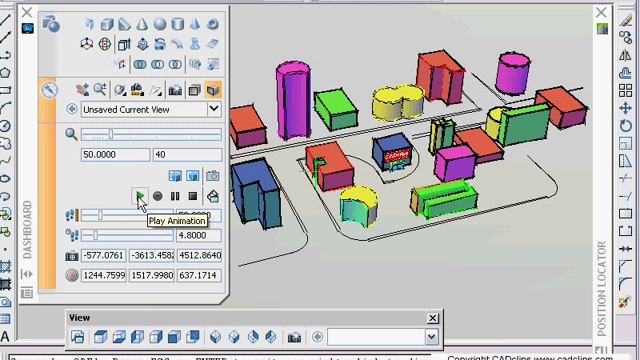Select the Move tool on right toolbar

(625, 108)
